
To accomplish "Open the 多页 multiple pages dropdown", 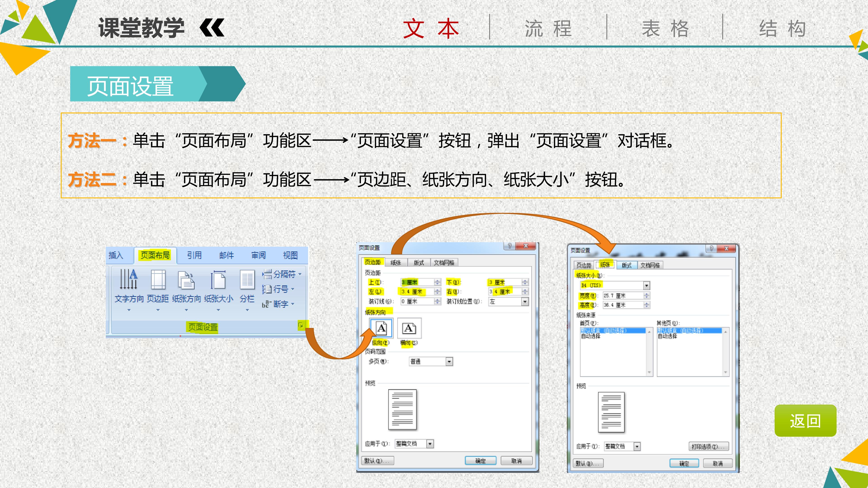I will coord(449,362).
